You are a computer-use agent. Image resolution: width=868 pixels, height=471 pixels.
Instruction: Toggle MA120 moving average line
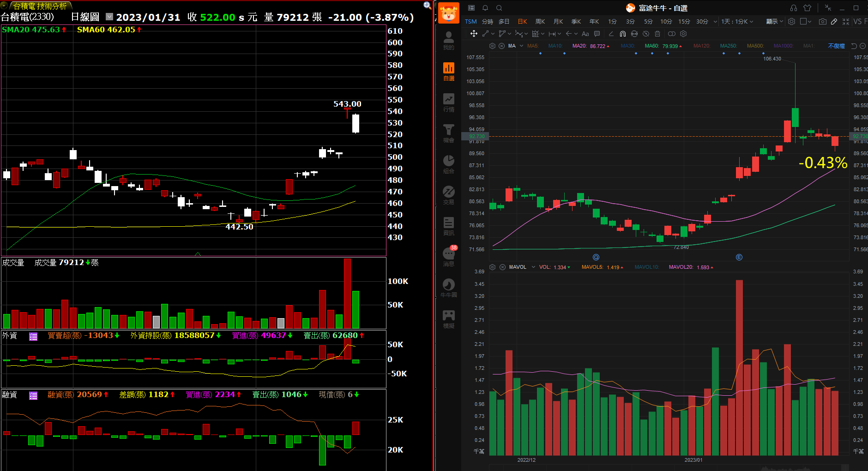pyautogui.click(x=702, y=46)
